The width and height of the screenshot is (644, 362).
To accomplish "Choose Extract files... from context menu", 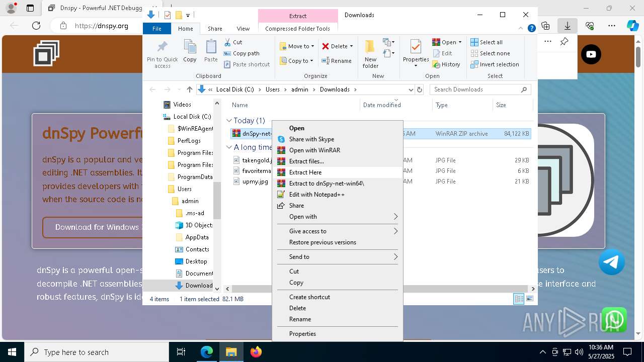I will 337,161.
